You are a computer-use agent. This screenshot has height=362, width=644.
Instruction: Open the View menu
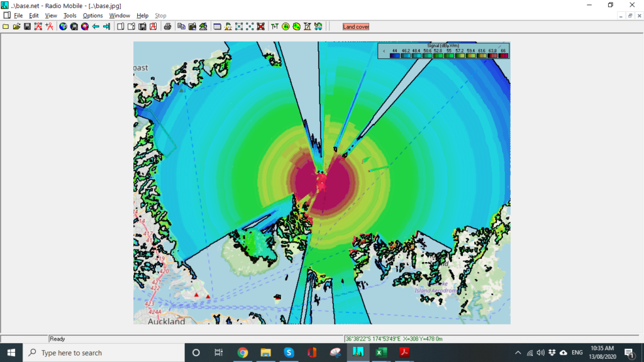(51, 16)
